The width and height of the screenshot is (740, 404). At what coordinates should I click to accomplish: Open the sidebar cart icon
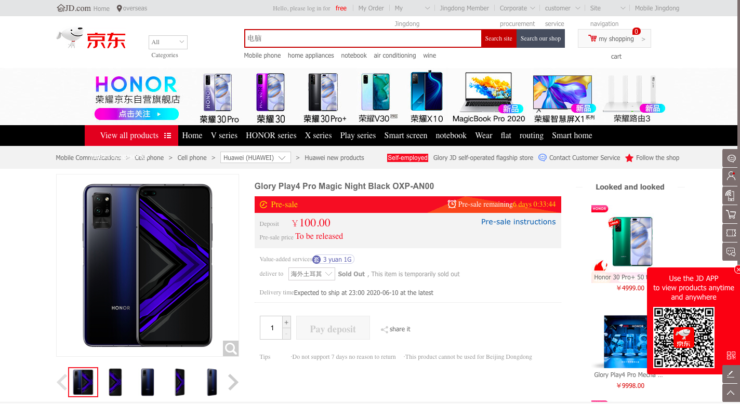(x=731, y=214)
